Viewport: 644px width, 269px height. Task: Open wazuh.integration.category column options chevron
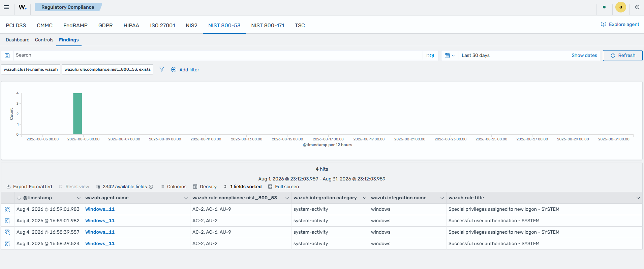[x=364, y=198]
